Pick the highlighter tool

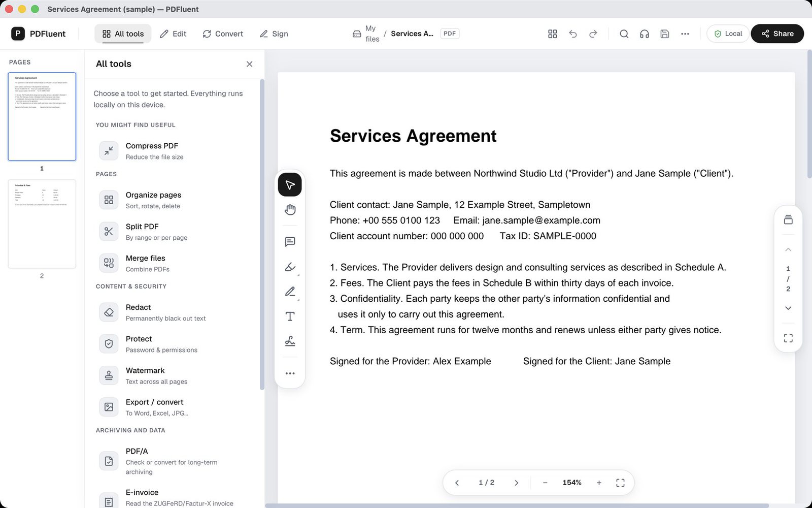[x=290, y=267]
